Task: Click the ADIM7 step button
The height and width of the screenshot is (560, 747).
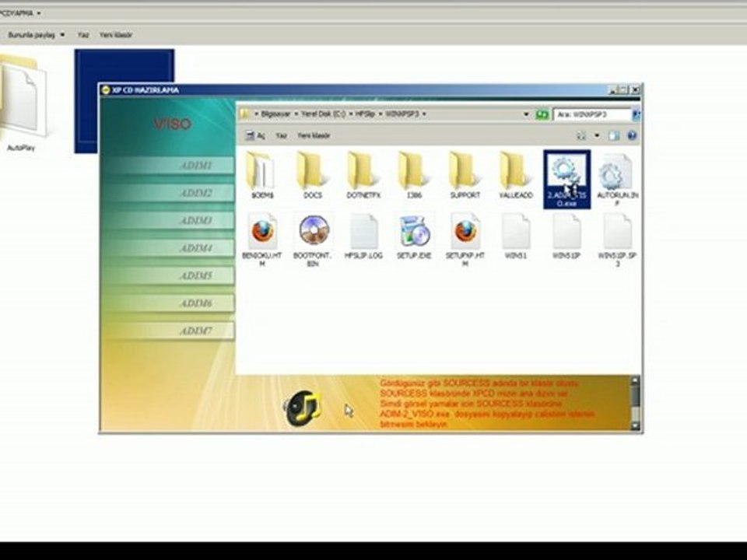Action: coord(170,331)
